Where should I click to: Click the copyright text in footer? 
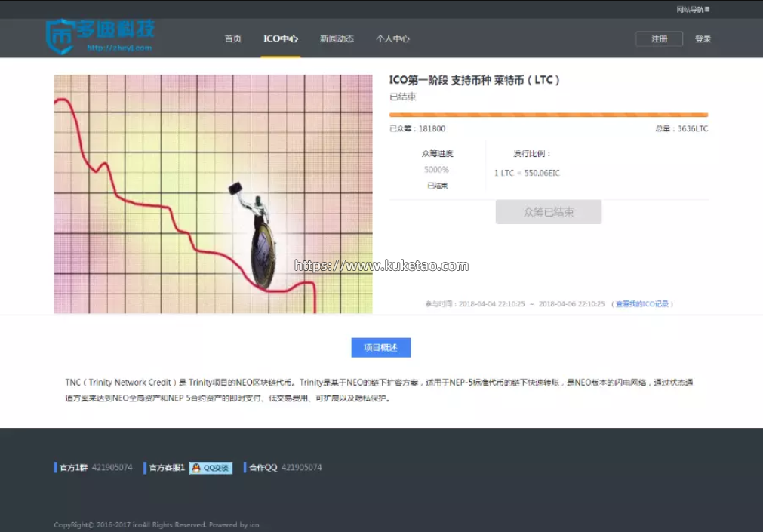tap(156, 524)
